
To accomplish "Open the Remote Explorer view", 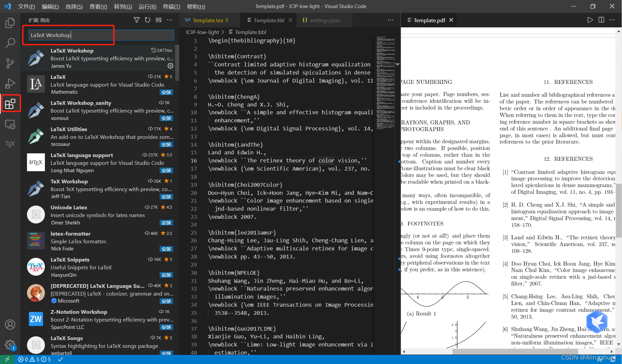I will (x=10, y=124).
